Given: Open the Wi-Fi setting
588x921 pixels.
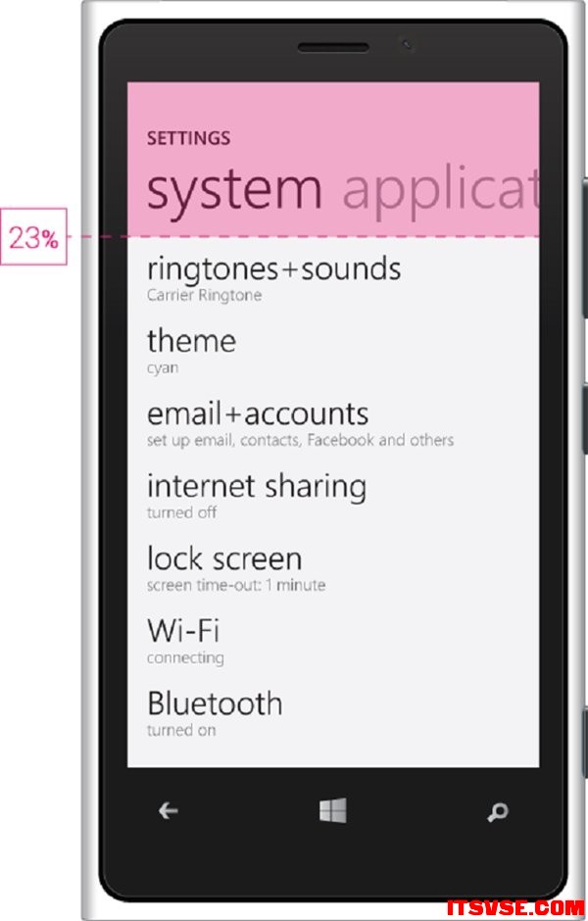Looking at the screenshot, I should [x=183, y=630].
